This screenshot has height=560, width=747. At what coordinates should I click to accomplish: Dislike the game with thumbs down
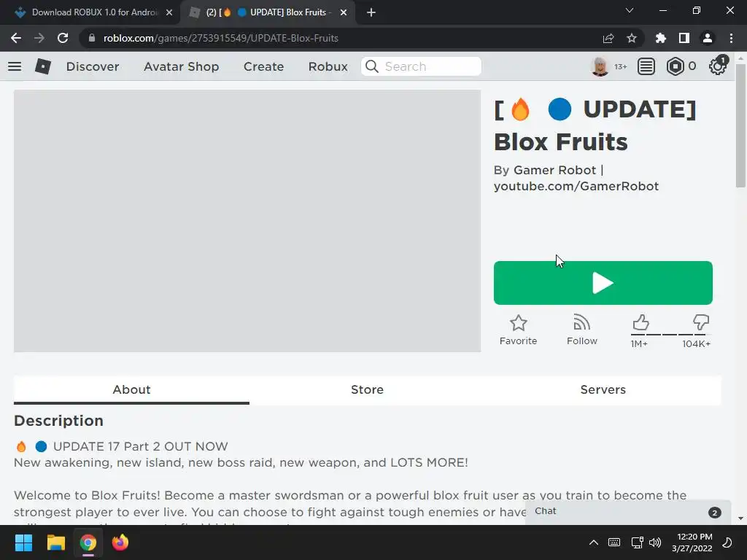(701, 322)
